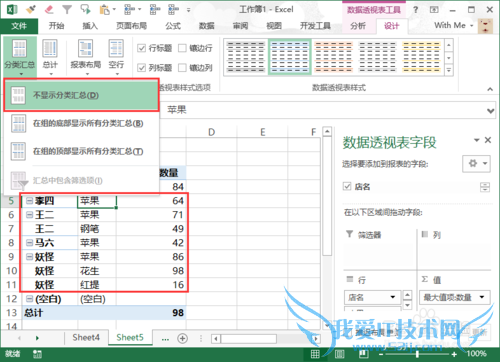Switch to the 分析 tab
The width and height of the screenshot is (500, 362).
358,26
